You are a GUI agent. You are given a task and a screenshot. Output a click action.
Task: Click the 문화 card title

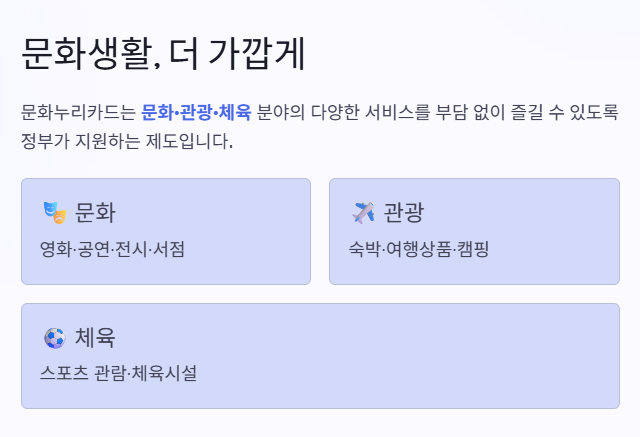[x=95, y=213]
